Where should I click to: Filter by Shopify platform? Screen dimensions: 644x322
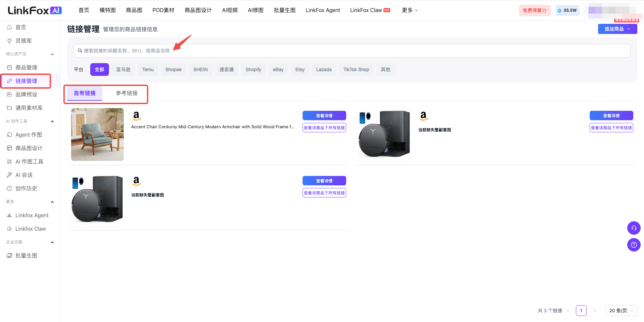253,70
